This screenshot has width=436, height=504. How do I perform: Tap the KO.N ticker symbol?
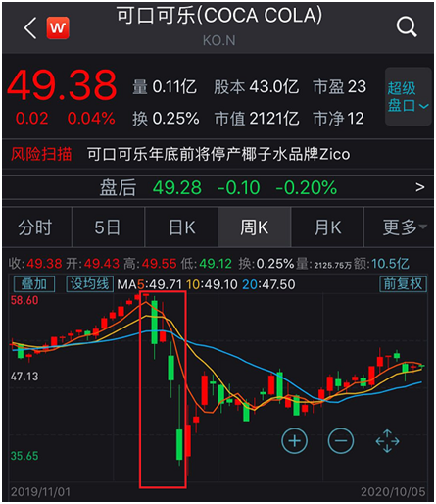[218, 41]
